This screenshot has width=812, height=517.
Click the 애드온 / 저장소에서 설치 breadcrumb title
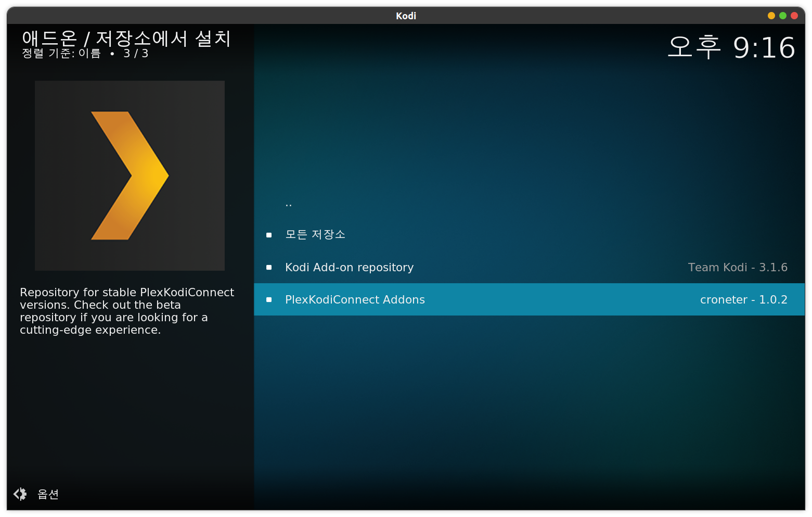126,38
